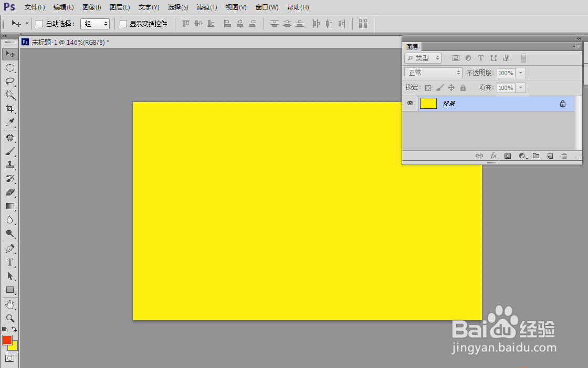Toggle Quick Mask mode
588x368 pixels.
(x=10, y=358)
